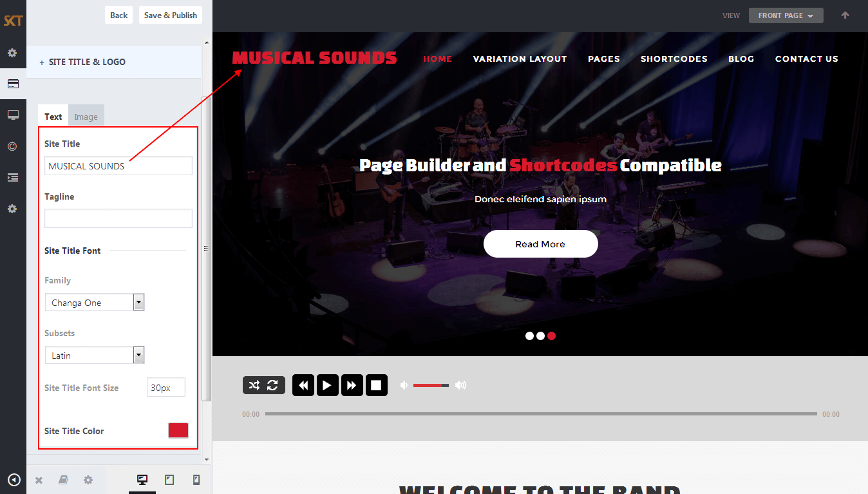Stop audio playback
868x494 pixels.
click(377, 385)
